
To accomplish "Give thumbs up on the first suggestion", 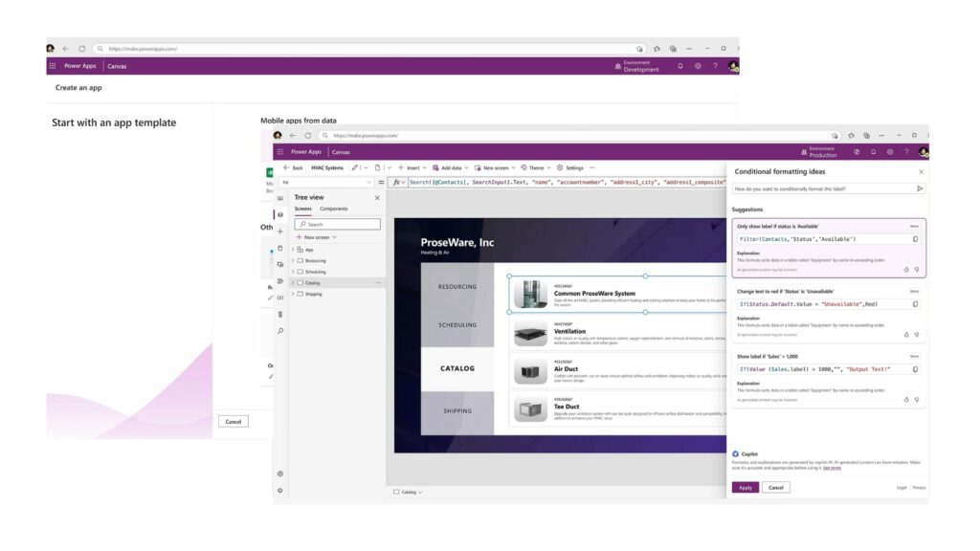I will point(906,270).
